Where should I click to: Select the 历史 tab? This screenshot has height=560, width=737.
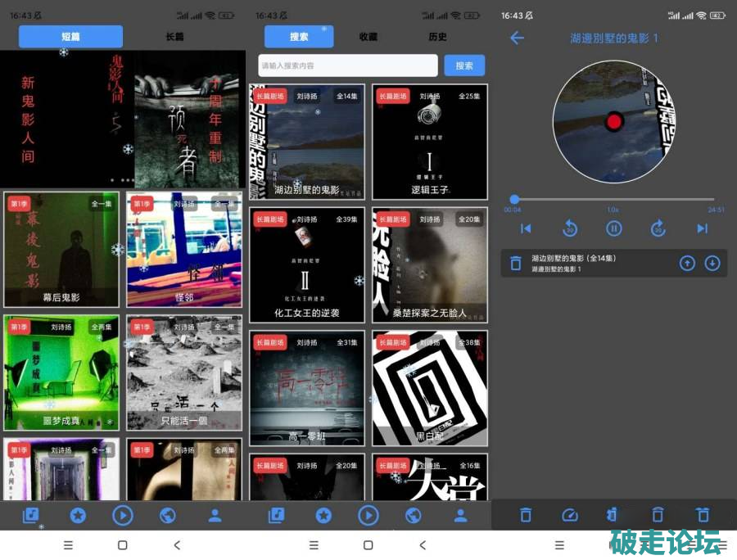click(x=438, y=37)
